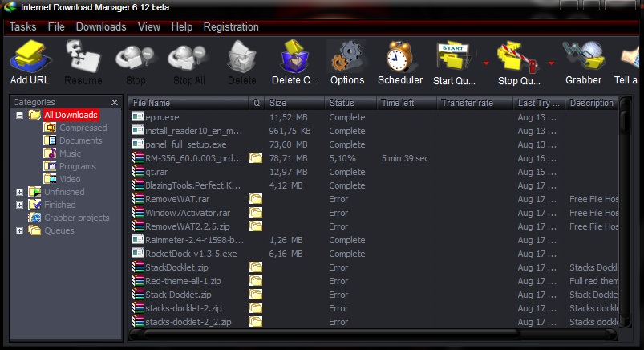Open the Registration menu
Image resolution: width=644 pixels, height=350 pixels.
click(231, 26)
